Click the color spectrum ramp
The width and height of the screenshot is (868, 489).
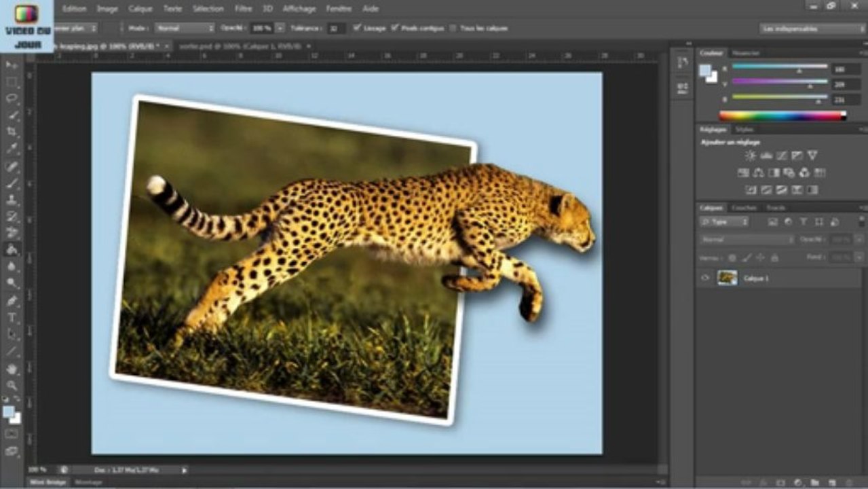tap(782, 116)
